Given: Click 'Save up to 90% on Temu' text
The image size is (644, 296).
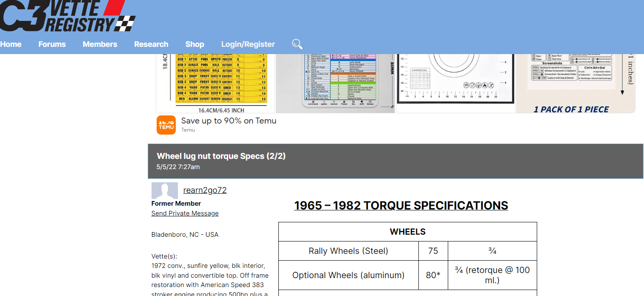Looking at the screenshot, I should 229,121.
